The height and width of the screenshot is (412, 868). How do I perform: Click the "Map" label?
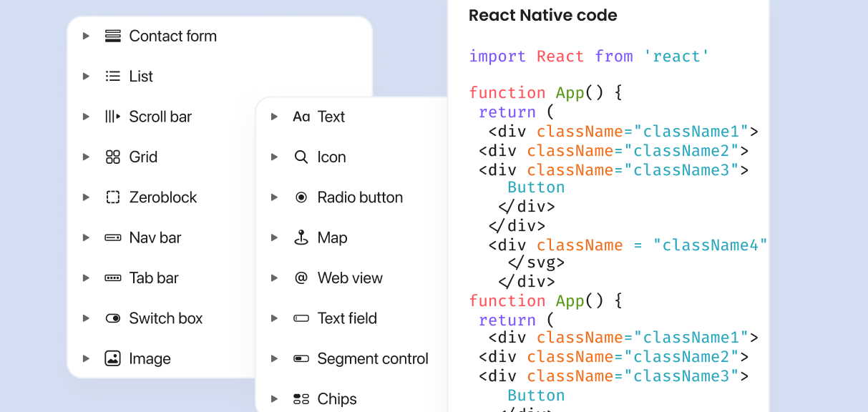[333, 238]
